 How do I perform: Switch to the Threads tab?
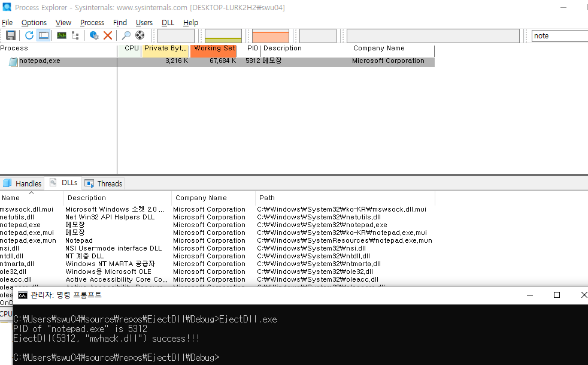tap(104, 183)
